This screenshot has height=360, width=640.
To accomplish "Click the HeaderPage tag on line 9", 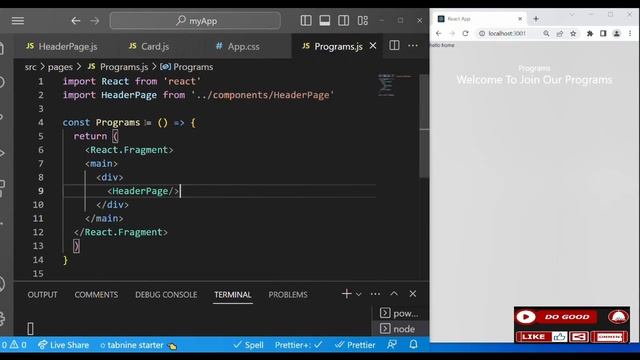I will click(143, 191).
